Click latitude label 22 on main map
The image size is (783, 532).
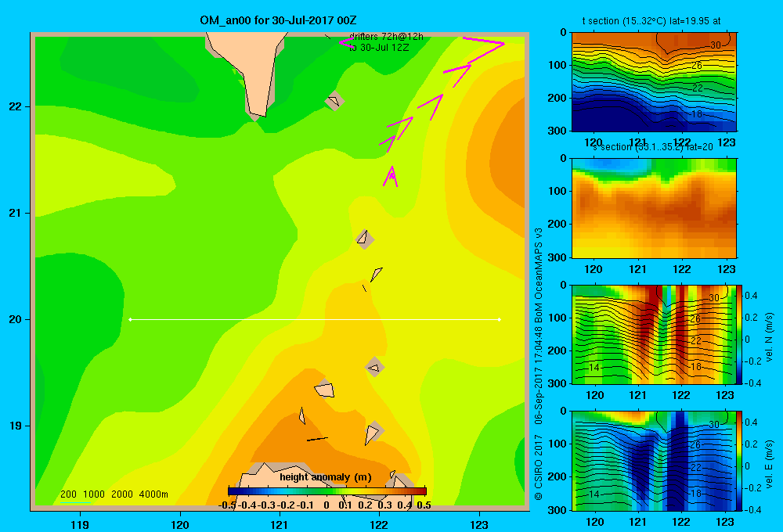(x=16, y=106)
